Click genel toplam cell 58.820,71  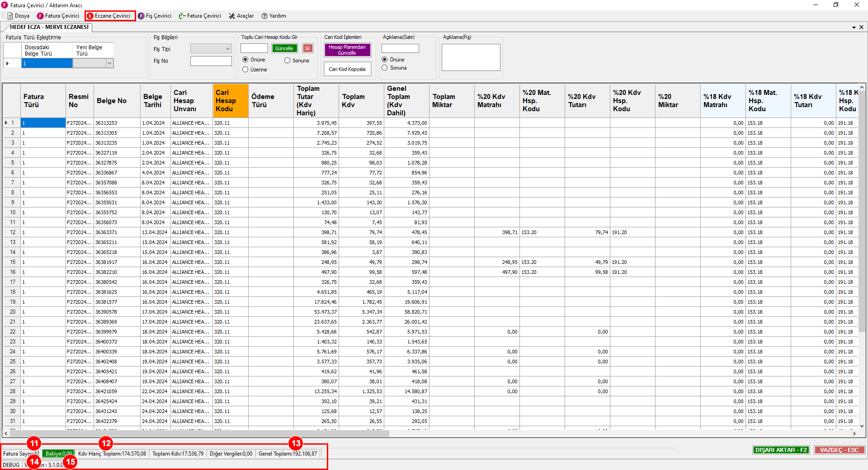click(x=406, y=312)
